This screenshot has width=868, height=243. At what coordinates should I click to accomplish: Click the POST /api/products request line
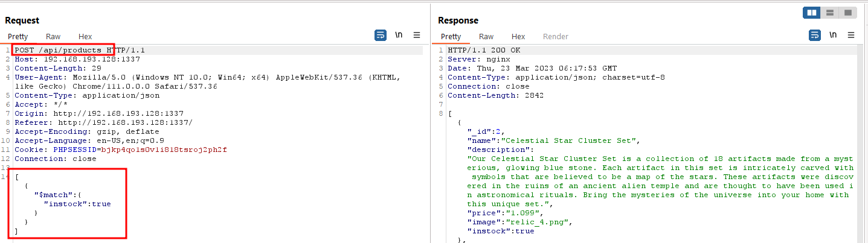(x=80, y=50)
